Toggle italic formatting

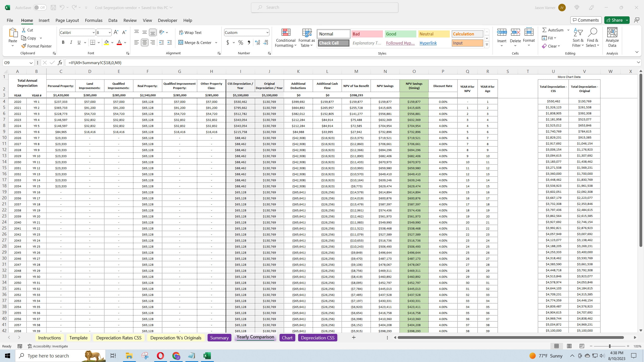71,42
